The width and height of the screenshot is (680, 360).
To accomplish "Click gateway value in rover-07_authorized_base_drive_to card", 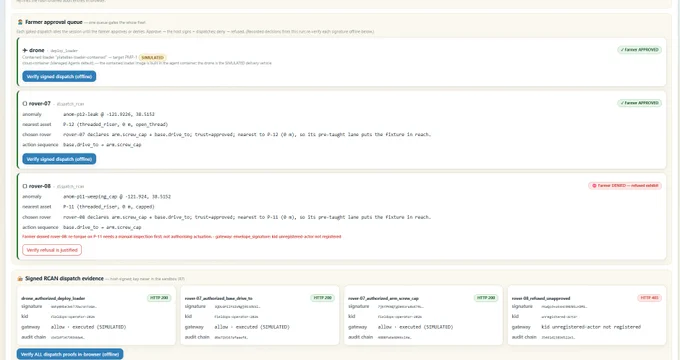I will pyautogui.click(x=252, y=327).
